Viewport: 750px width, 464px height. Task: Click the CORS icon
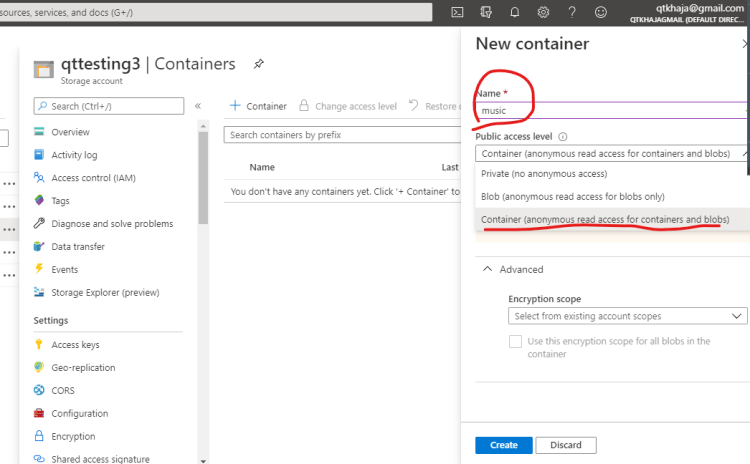coord(39,390)
